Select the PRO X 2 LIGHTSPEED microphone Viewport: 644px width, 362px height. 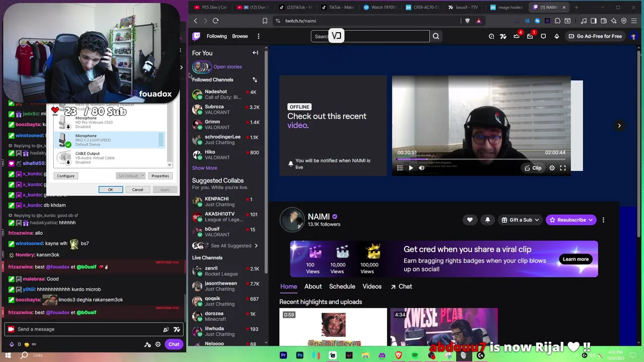click(110, 140)
